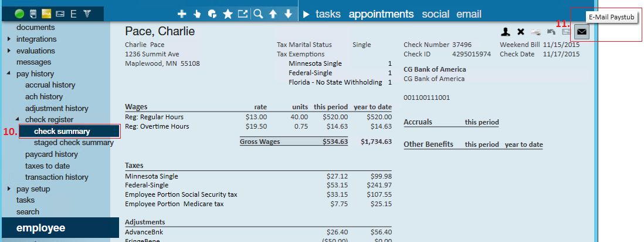644x242 pixels.
Task: Open the magnifying glass search icon
Action: pos(258,15)
